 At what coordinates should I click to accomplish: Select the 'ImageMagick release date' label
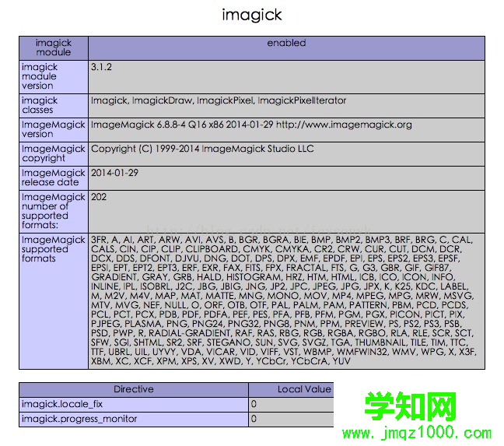tap(54, 177)
